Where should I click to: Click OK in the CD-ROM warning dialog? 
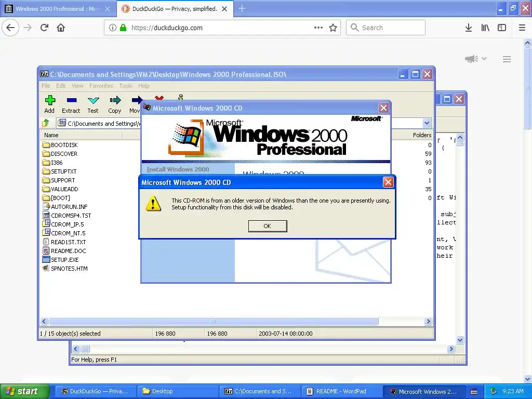coord(268,226)
